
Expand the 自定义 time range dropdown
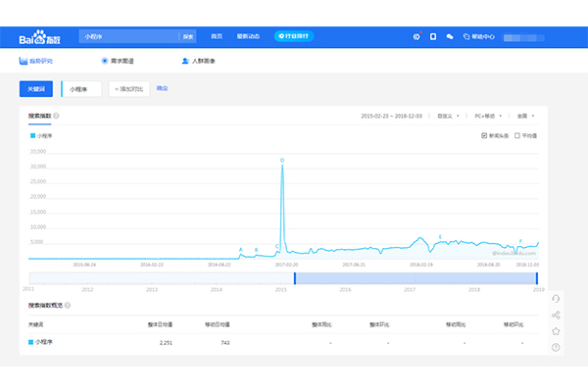(450, 116)
